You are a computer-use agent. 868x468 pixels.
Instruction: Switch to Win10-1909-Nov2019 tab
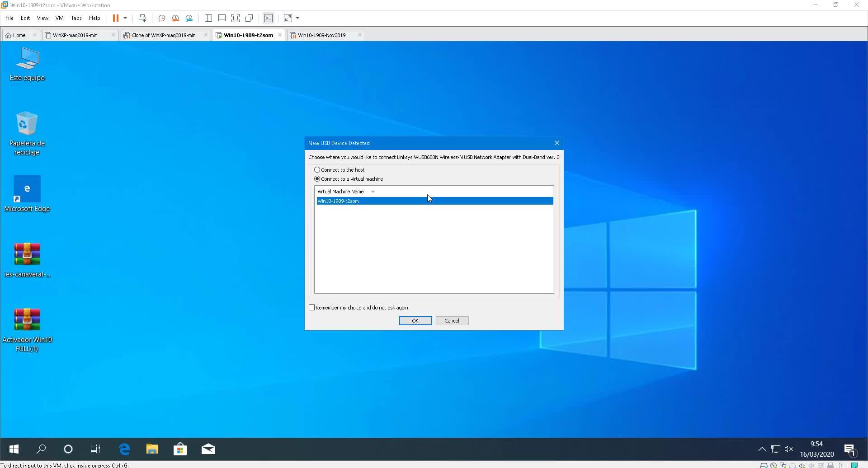click(x=321, y=35)
